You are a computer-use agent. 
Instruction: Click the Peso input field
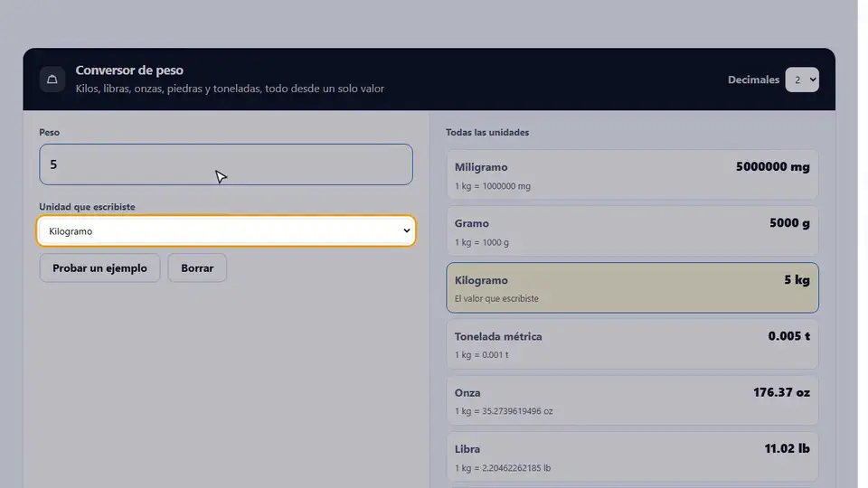pyautogui.click(x=226, y=164)
